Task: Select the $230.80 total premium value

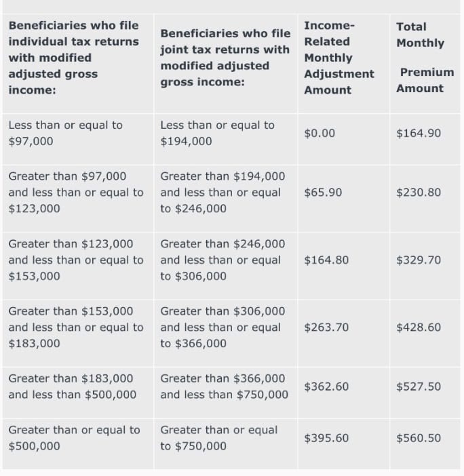Action: (x=419, y=193)
